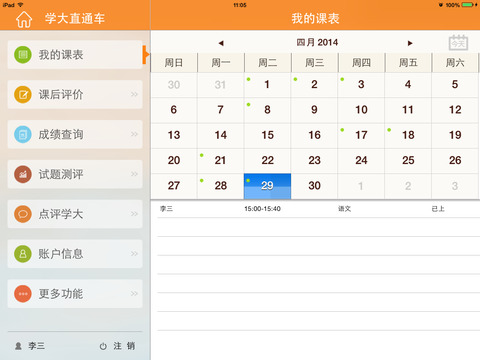The width and height of the screenshot is (480, 360).
Task: Select April 25 in calendar
Action: click(408, 161)
